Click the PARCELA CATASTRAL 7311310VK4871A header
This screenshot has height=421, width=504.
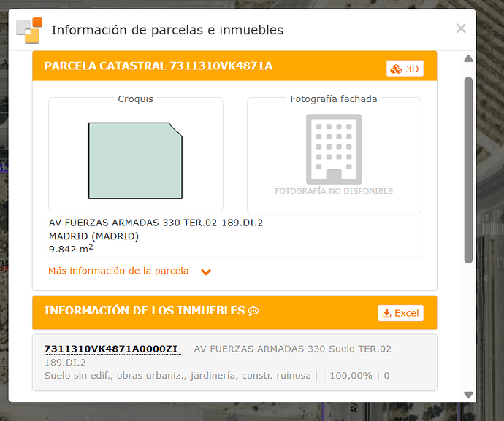(159, 66)
